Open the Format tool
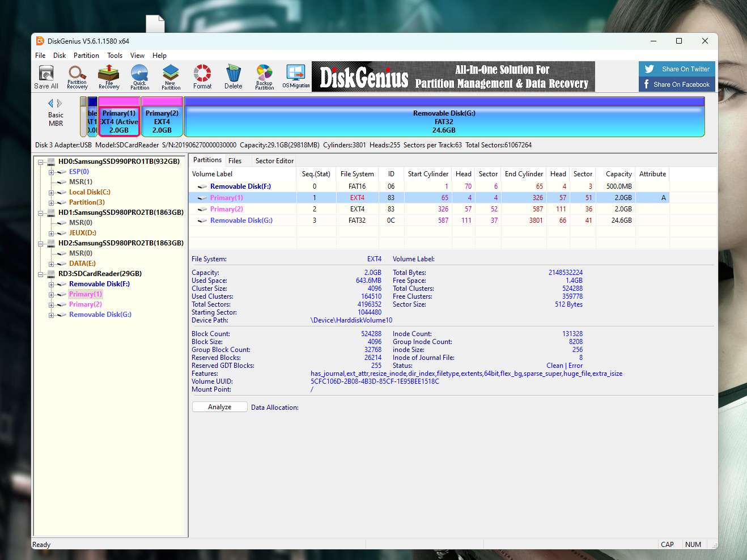Viewport: 747px width, 560px height. [x=202, y=76]
